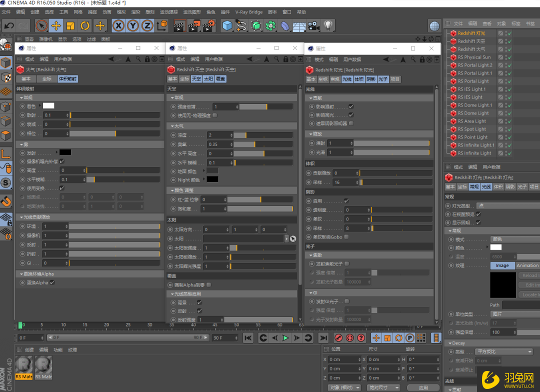Viewport: 540px width, 392px height.
Task: Enable Force Alpha to zero checkbox
Action: (x=209, y=285)
